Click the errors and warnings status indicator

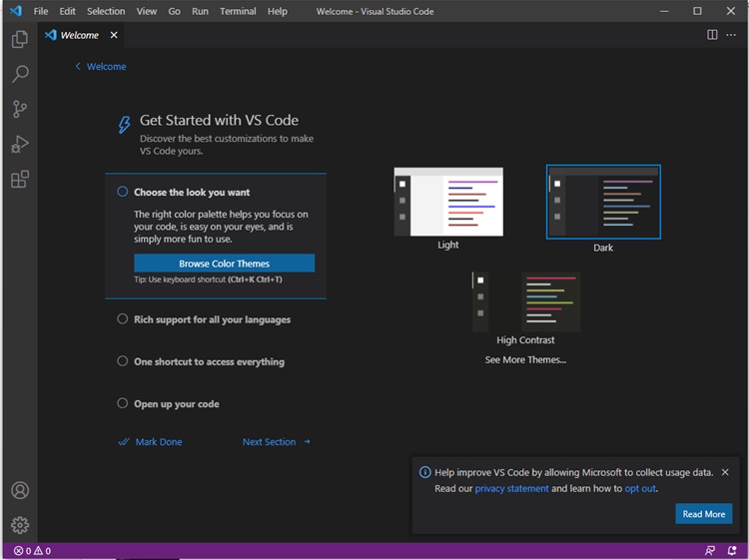tap(32, 551)
